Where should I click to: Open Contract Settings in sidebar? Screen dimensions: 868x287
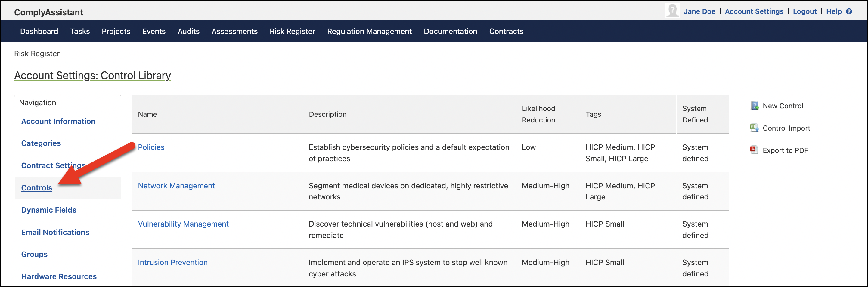(53, 165)
